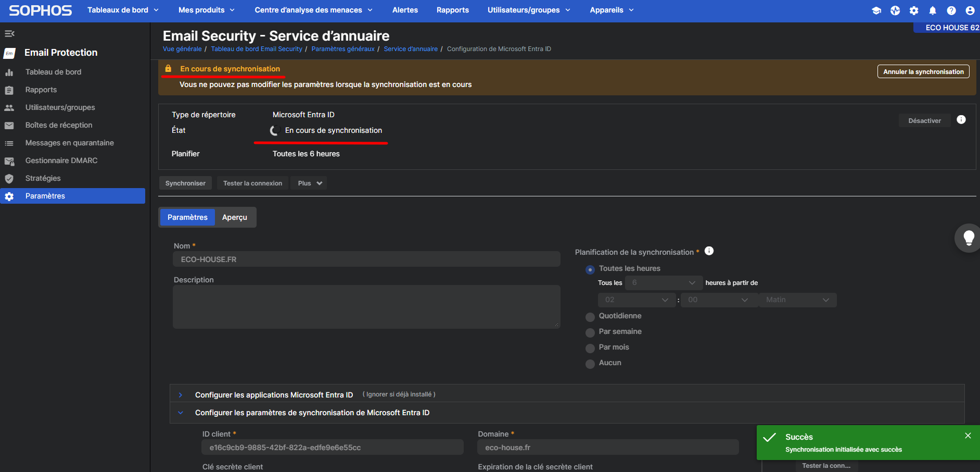The width and height of the screenshot is (980, 472).
Task: Open the help question mark icon in header
Action: point(951,10)
